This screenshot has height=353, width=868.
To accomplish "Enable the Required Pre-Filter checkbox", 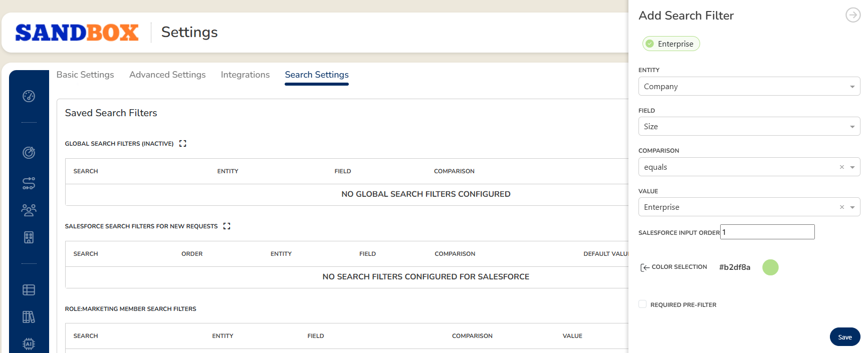I will pyautogui.click(x=642, y=304).
